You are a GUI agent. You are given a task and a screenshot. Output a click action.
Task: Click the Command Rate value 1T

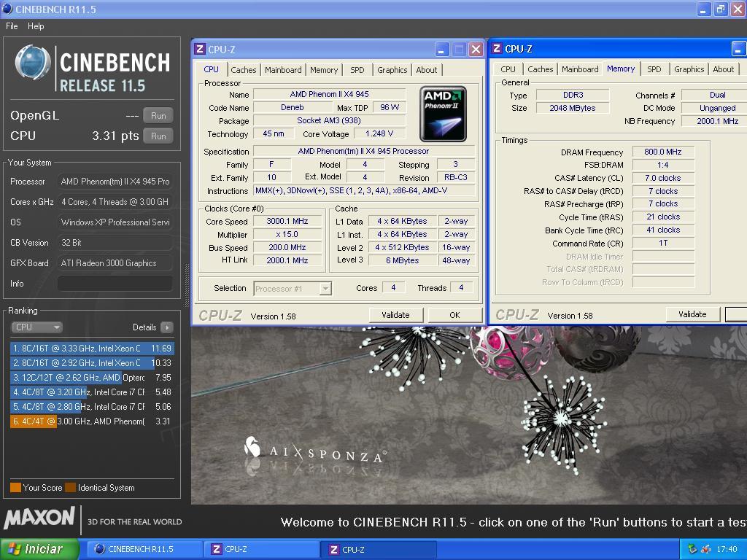pyautogui.click(x=663, y=244)
